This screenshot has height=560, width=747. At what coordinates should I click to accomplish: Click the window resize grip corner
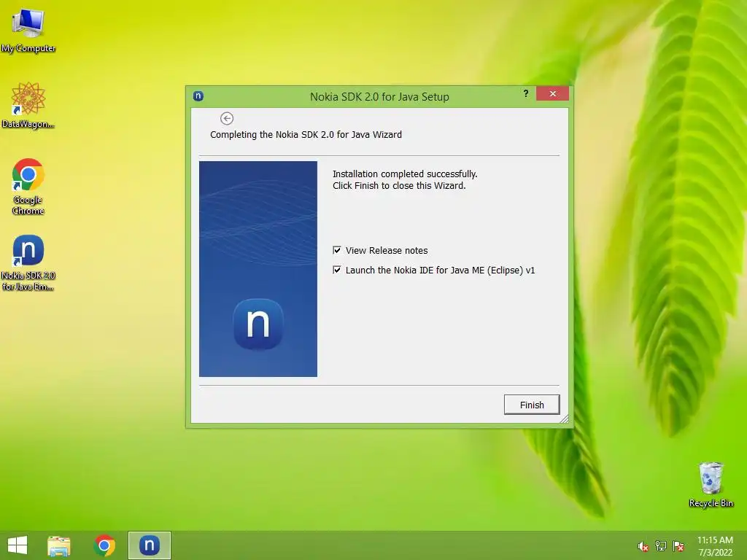click(565, 419)
